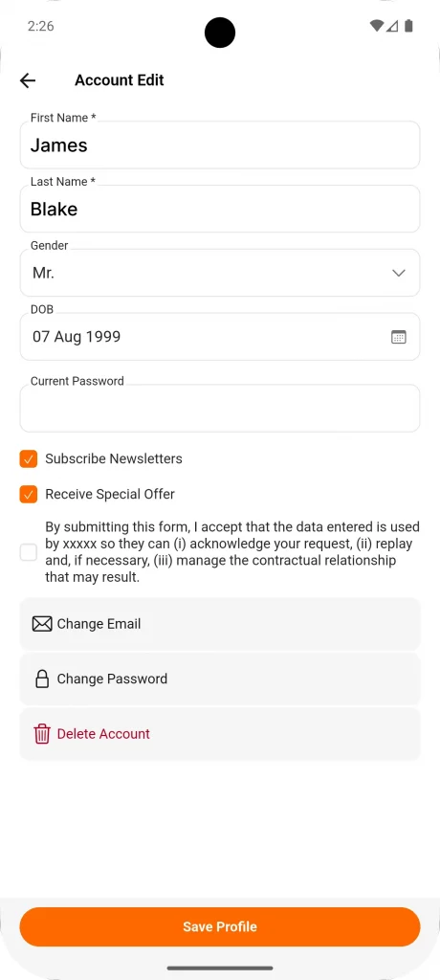The image size is (440, 980).
Task: Tap the back arrow icon
Action: coord(28,80)
